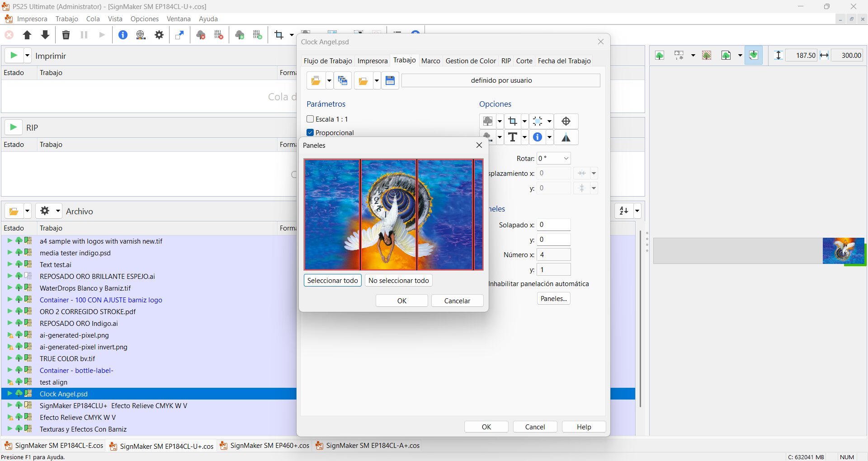Click the copy settings icon in the Trabajo tab
The width and height of the screenshot is (868, 461).
(343, 80)
